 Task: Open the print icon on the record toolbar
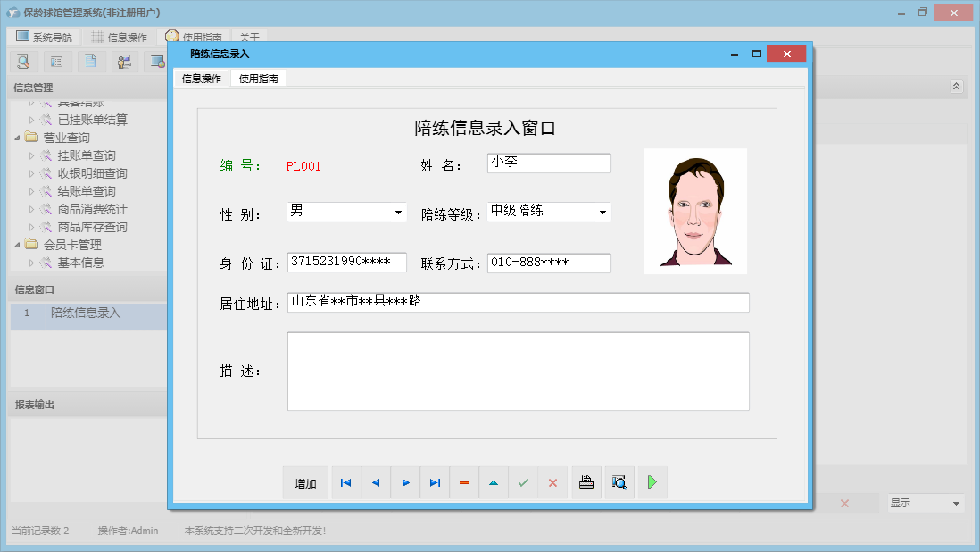tap(586, 482)
